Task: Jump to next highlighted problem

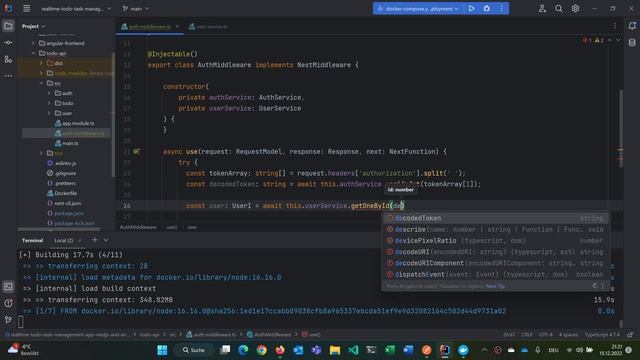Action: tap(618, 40)
